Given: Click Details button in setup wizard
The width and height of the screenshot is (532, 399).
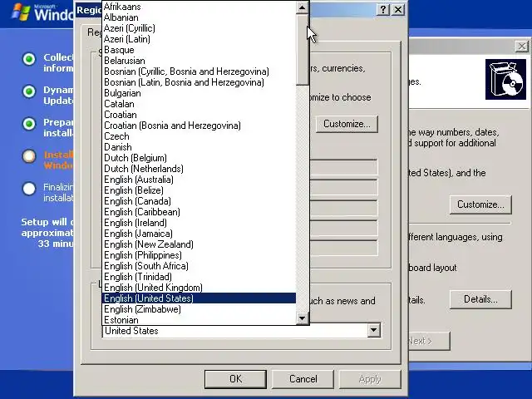Looking at the screenshot, I should click(x=480, y=299).
